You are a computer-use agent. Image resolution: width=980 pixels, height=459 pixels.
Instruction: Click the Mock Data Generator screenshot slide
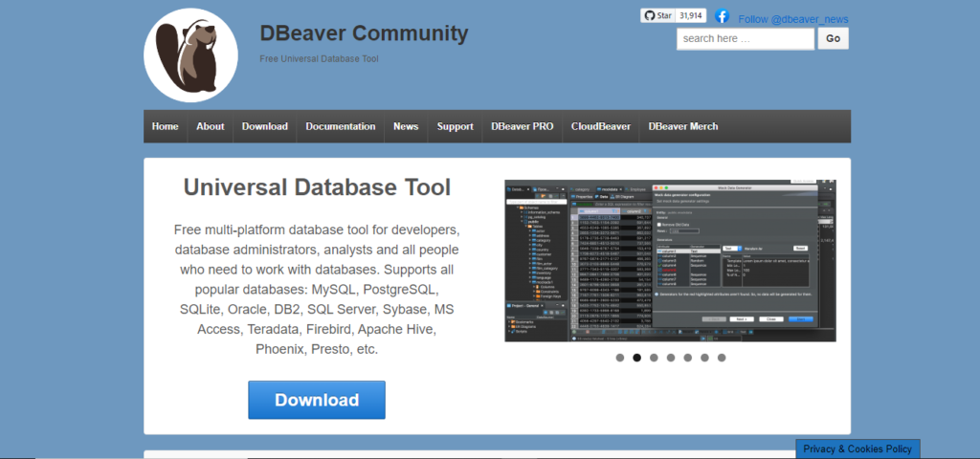tap(670, 261)
